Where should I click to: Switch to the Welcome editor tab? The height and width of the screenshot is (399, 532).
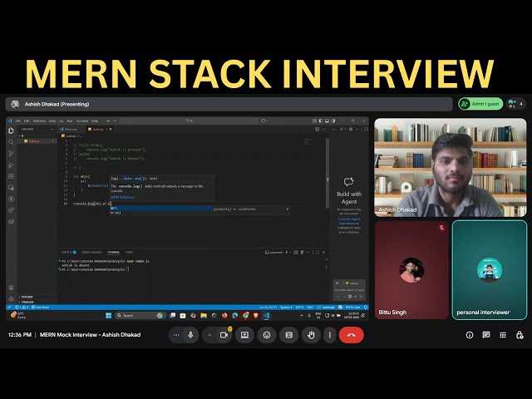[71, 130]
